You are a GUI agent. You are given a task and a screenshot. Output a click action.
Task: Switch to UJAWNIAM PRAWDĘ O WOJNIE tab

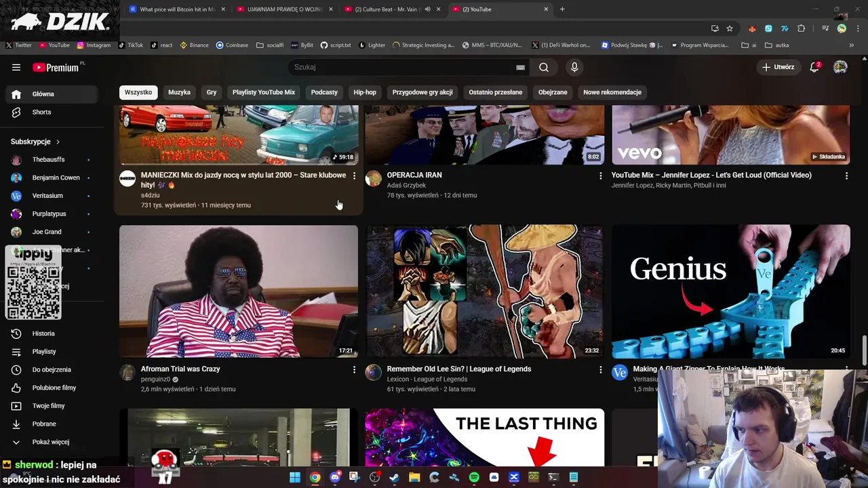(x=285, y=9)
